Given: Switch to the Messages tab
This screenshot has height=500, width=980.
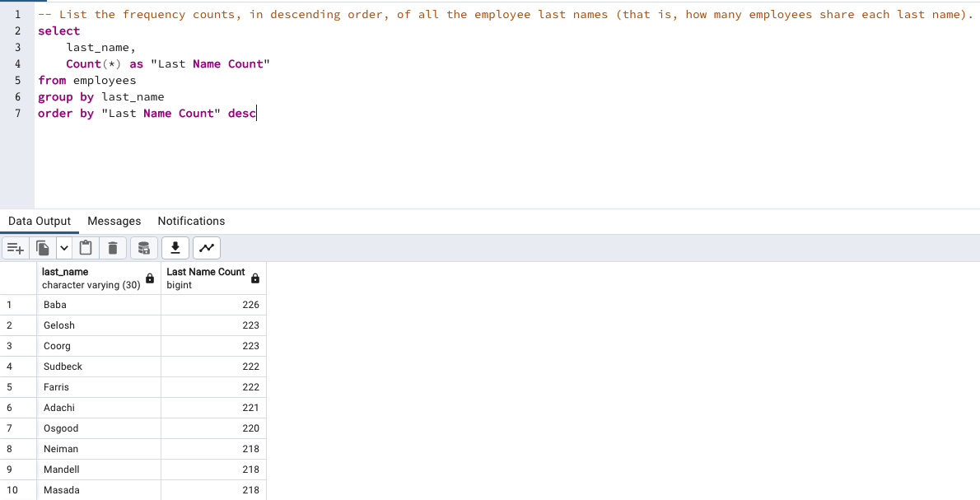Looking at the screenshot, I should (114, 221).
